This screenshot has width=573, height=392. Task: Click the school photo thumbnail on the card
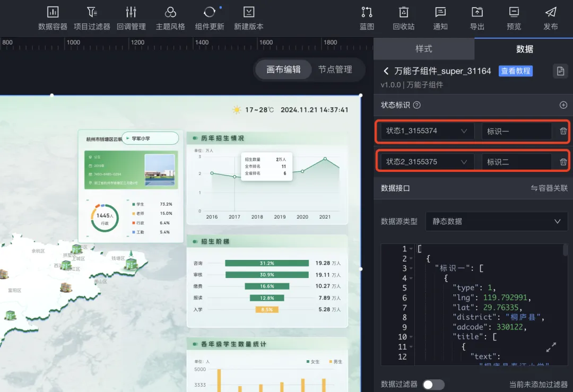point(160,170)
